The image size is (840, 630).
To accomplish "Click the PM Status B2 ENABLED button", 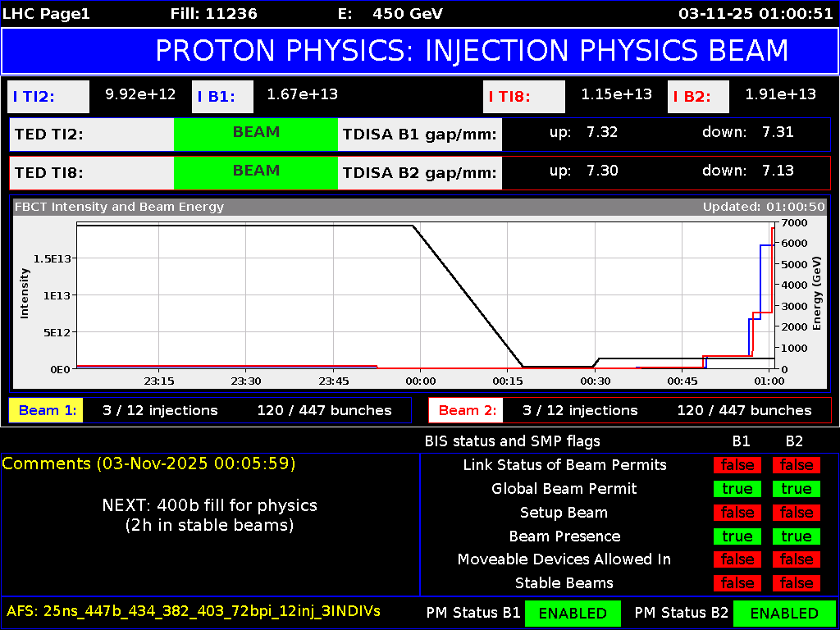I will click(784, 613).
